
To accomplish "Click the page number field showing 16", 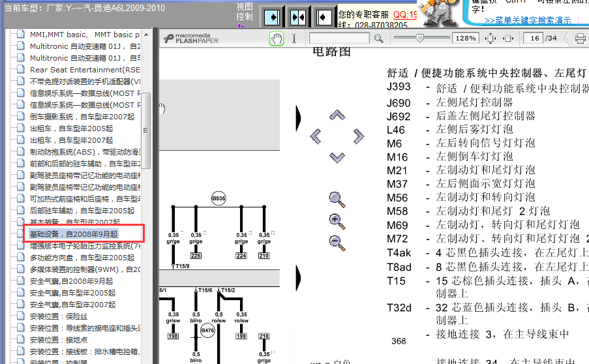I will [x=534, y=38].
